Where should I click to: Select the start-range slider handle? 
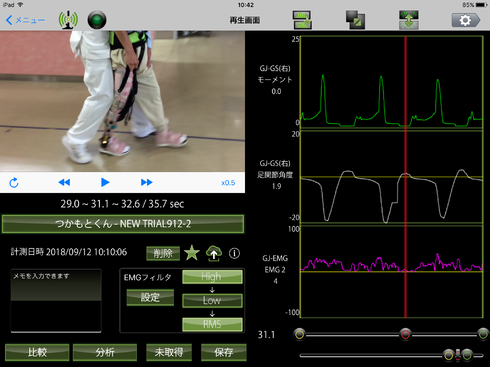coord(299,334)
